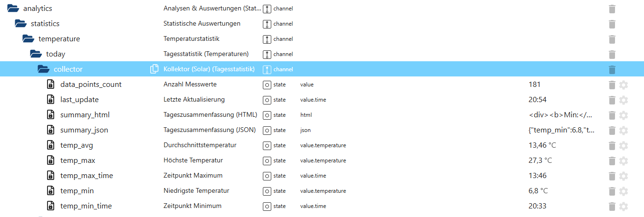
Task: Delete the collector channel using its trash icon
Action: coord(612,69)
